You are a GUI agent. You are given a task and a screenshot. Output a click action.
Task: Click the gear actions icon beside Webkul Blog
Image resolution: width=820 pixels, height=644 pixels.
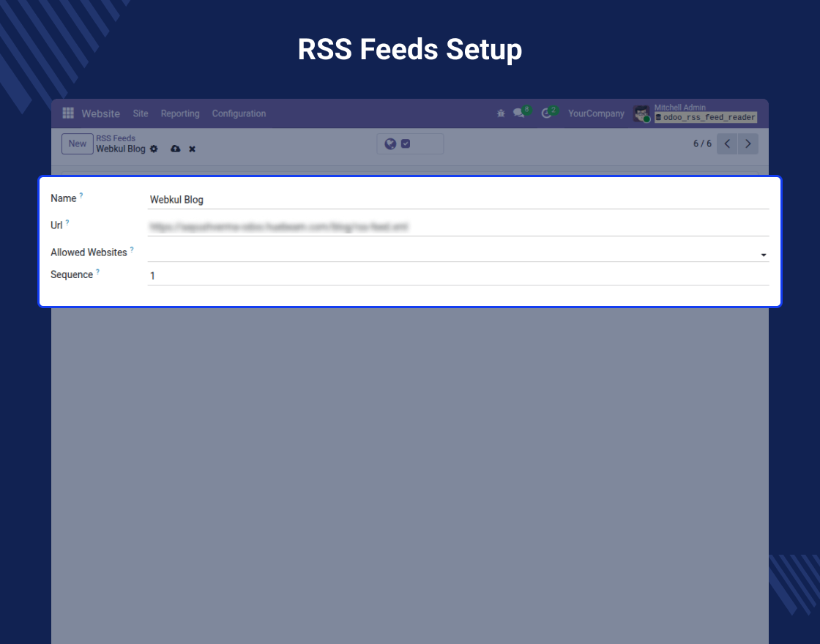coord(154,149)
